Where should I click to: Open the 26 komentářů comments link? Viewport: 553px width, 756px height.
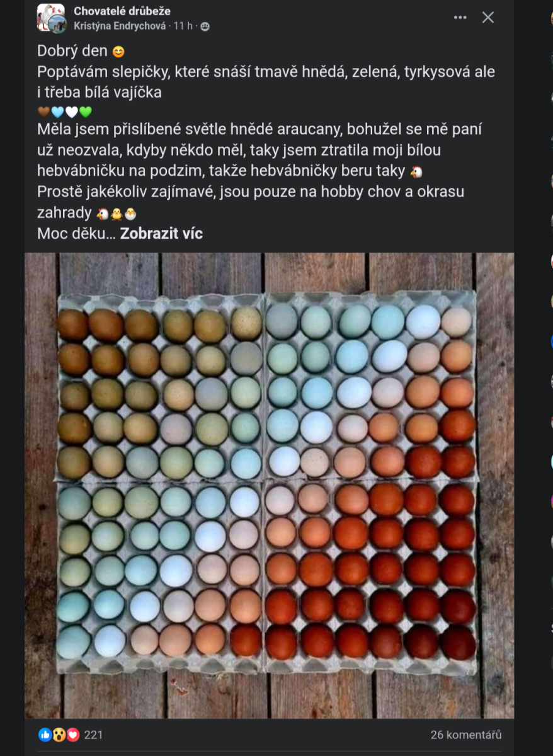(466, 735)
